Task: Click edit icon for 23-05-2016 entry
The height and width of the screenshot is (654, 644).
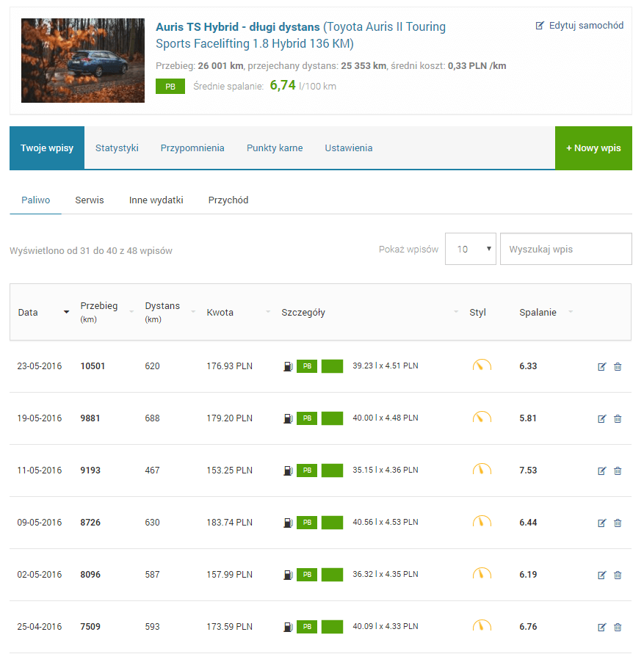Action: tap(602, 366)
